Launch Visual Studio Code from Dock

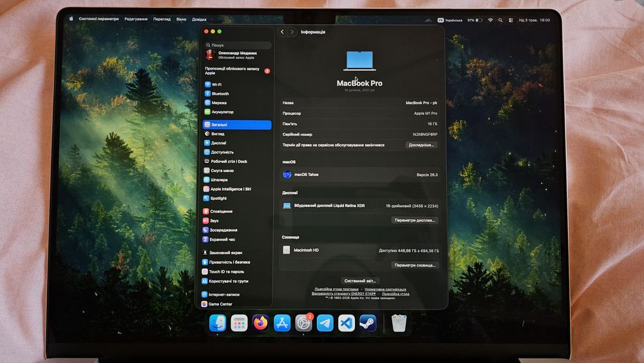point(346,323)
